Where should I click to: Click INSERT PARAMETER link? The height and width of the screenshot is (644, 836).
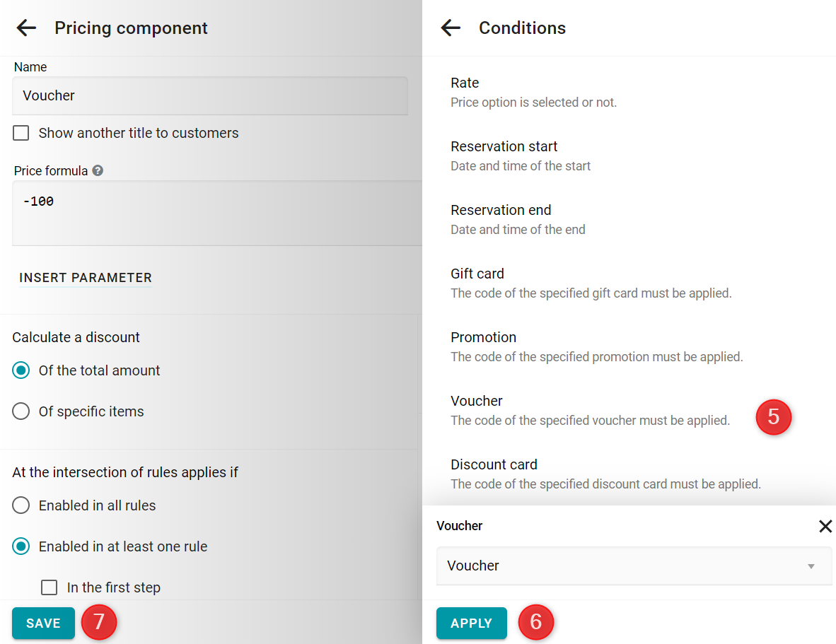(86, 278)
